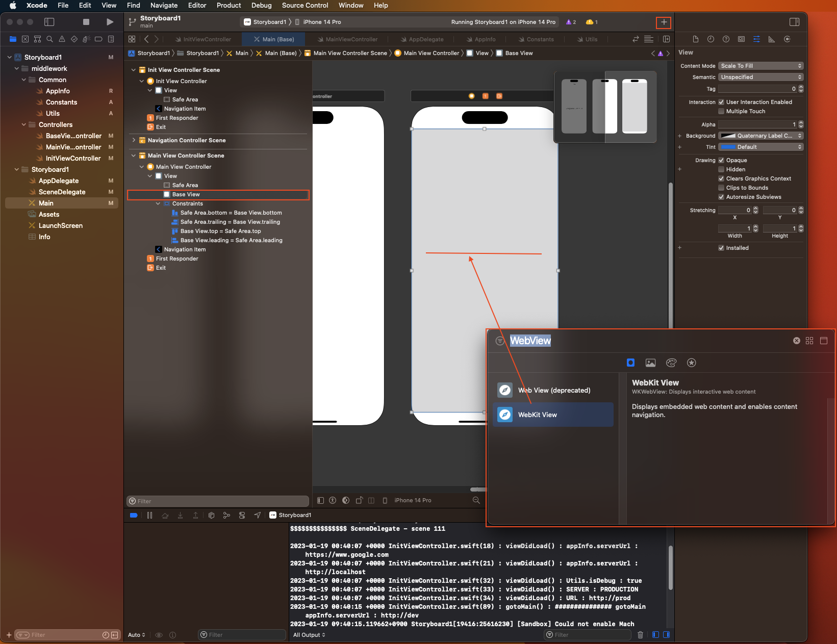Enable the Hidden checkbox
The image size is (837, 644).
pos(721,169)
